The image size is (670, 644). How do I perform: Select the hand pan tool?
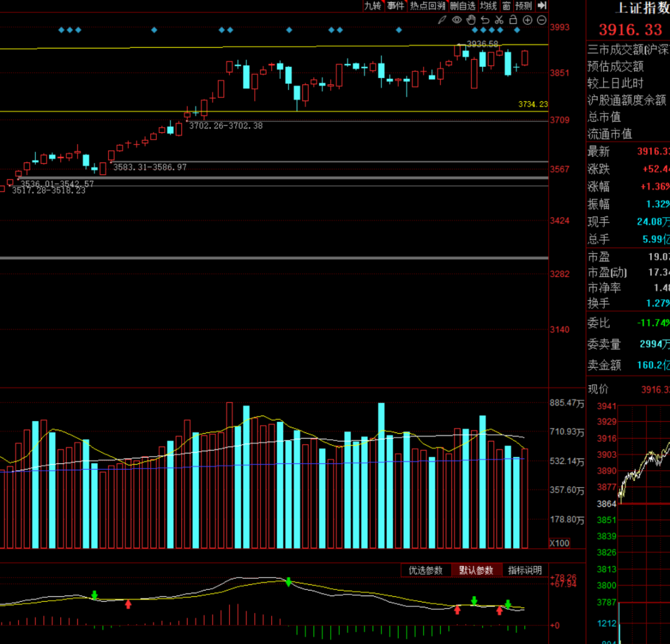click(x=471, y=20)
